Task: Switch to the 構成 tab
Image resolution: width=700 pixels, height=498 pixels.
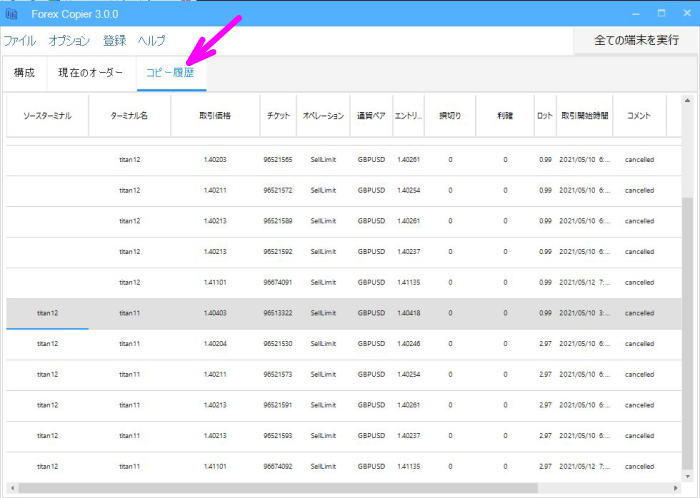Action: [24, 73]
